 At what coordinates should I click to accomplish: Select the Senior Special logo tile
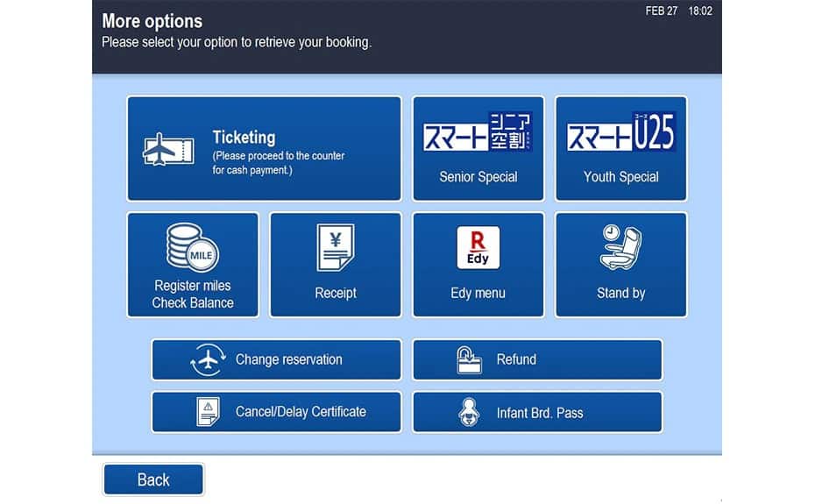click(478, 131)
